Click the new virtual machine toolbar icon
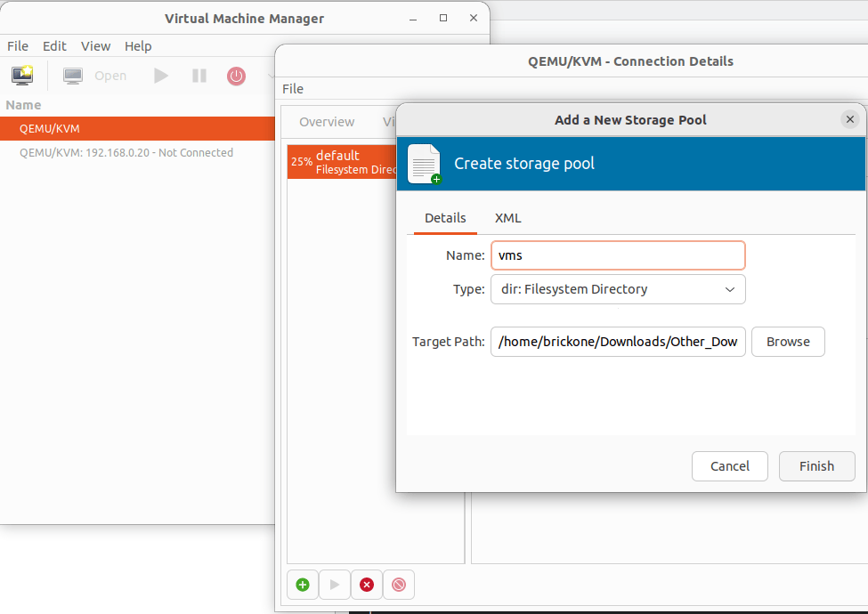The width and height of the screenshot is (868, 614). coord(22,76)
